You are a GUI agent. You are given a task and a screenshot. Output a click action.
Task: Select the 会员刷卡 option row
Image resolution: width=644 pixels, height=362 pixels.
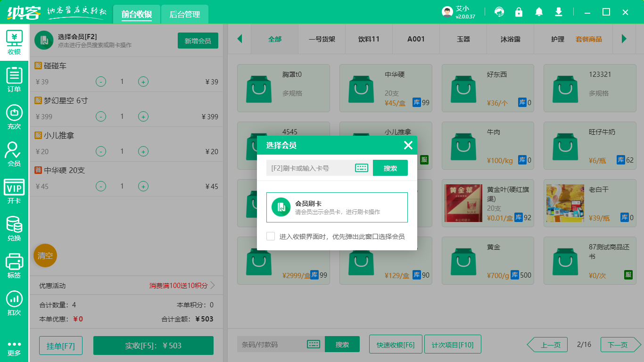click(x=337, y=207)
